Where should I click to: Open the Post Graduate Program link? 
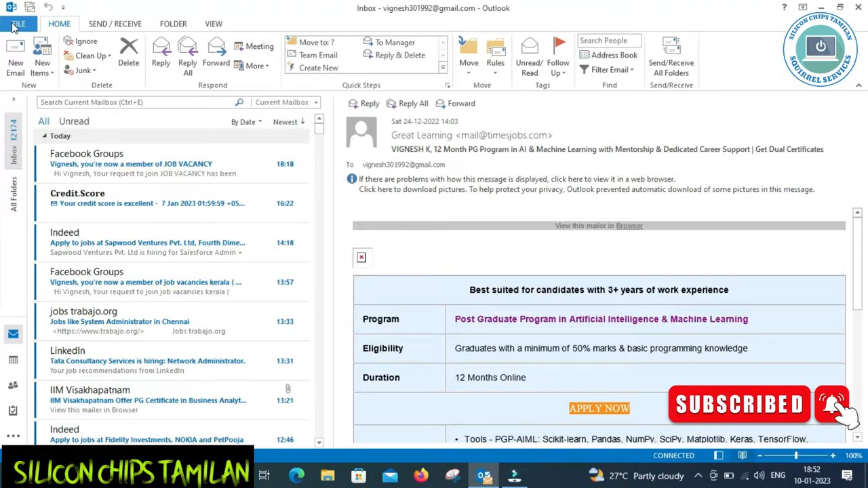coord(601,319)
